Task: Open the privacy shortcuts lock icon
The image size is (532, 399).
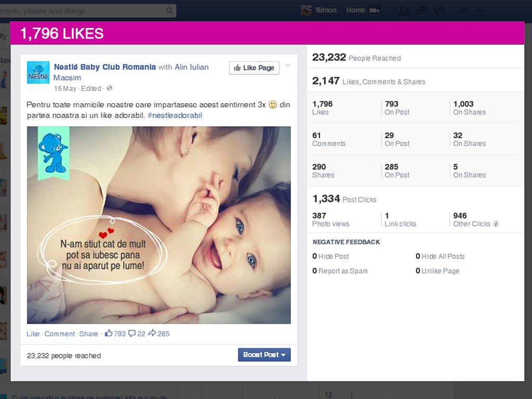Action: pyautogui.click(x=464, y=11)
